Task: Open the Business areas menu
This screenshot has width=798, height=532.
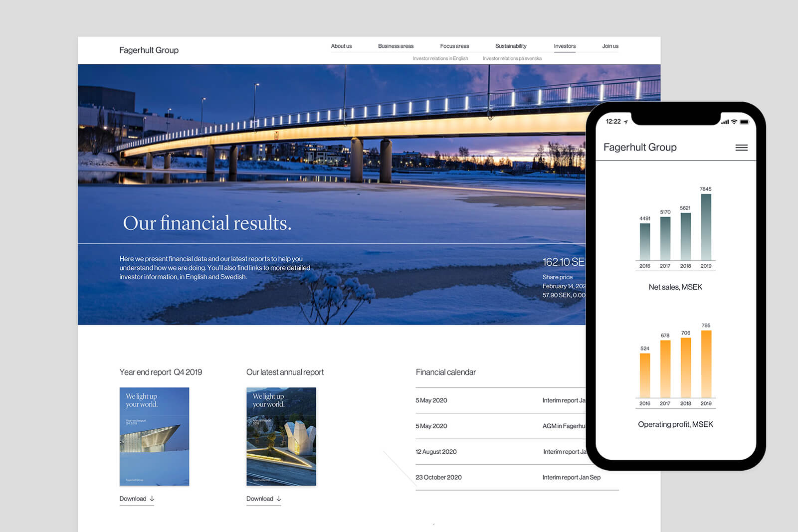Action: click(396, 46)
